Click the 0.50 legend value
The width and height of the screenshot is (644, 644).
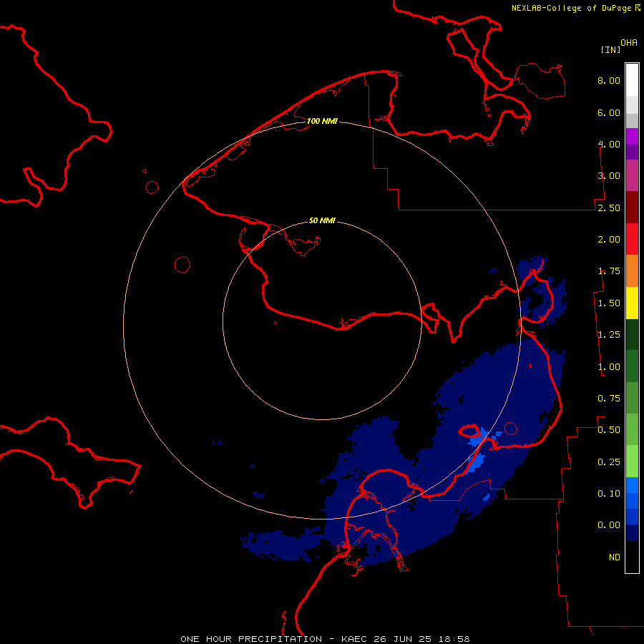tap(609, 430)
